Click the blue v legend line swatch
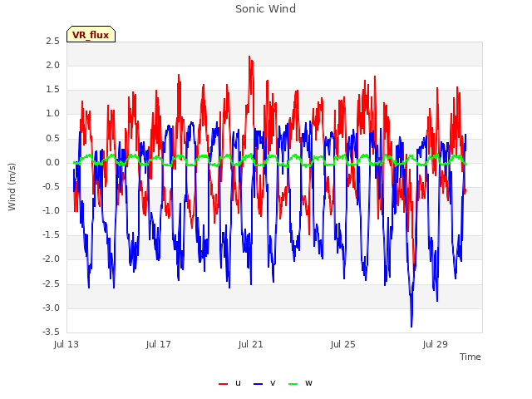Image resolution: width=532 pixels, height=399 pixels. (x=258, y=384)
